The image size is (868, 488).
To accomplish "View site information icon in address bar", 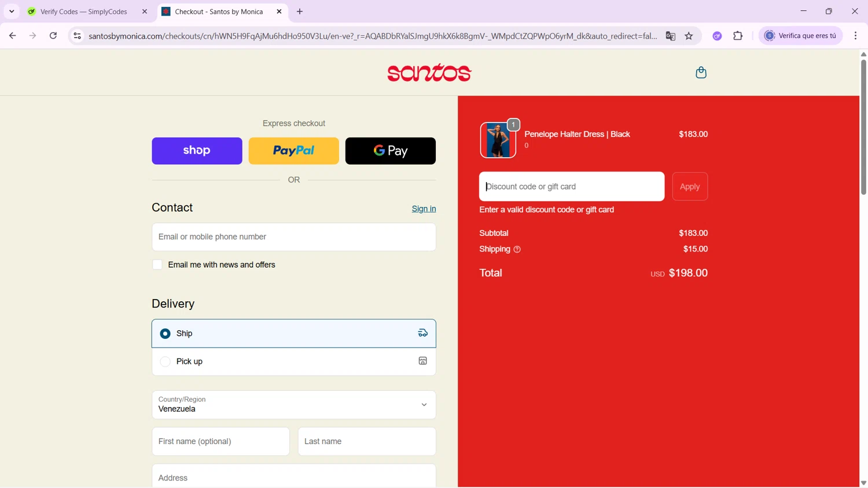I will [77, 36].
